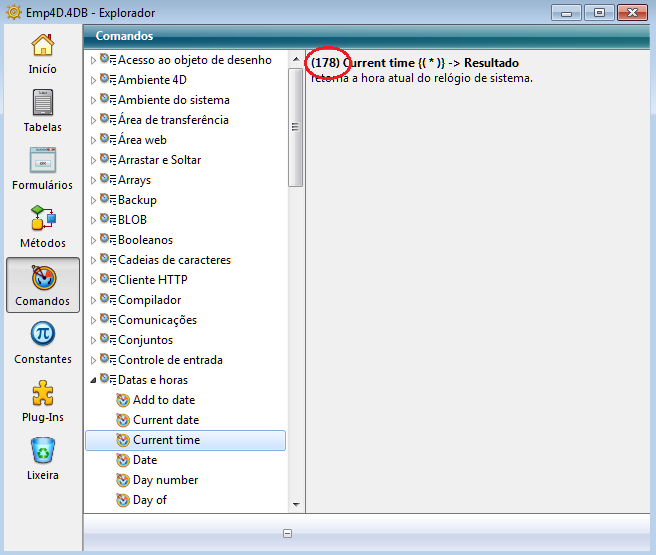Image resolution: width=656 pixels, height=555 pixels.
Task: Select the Add to date command
Action: point(164,400)
